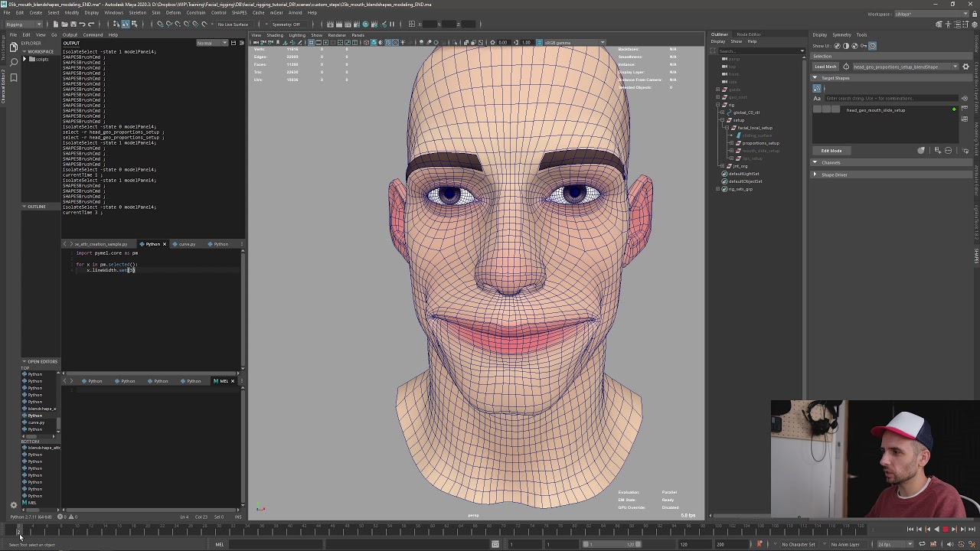The image size is (980, 551).
Task: Switch to the Node Editor tab
Action: tap(748, 34)
